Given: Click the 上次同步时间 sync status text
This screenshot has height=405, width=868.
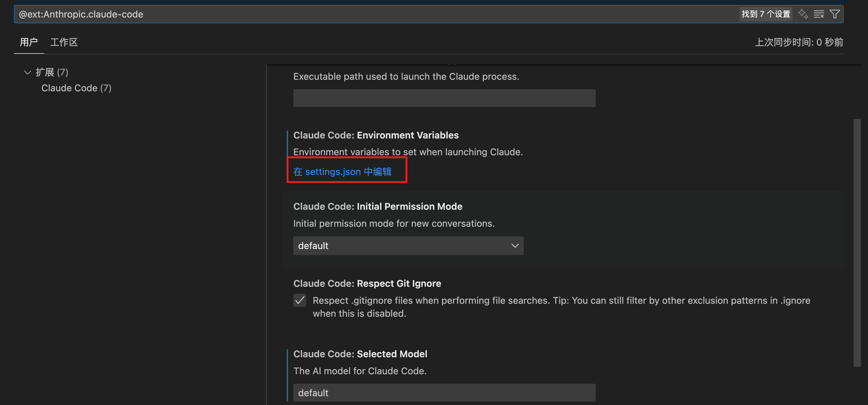Looking at the screenshot, I should (x=798, y=42).
